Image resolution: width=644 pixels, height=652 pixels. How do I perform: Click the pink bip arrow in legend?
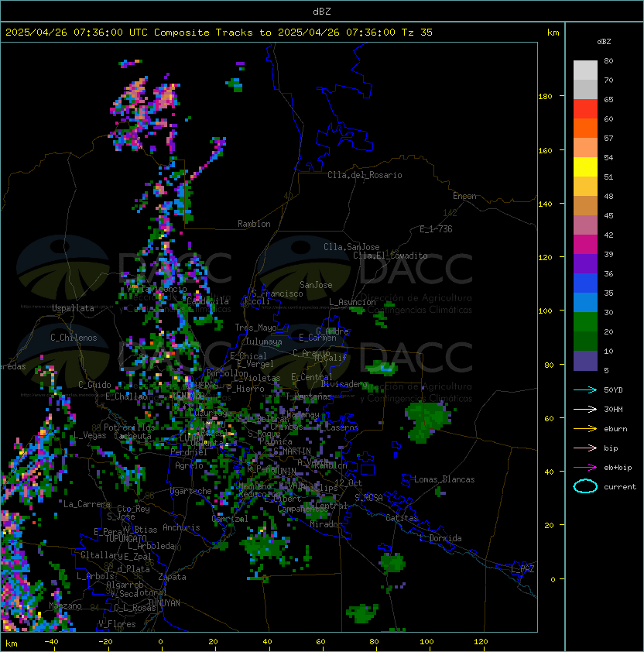tap(585, 448)
